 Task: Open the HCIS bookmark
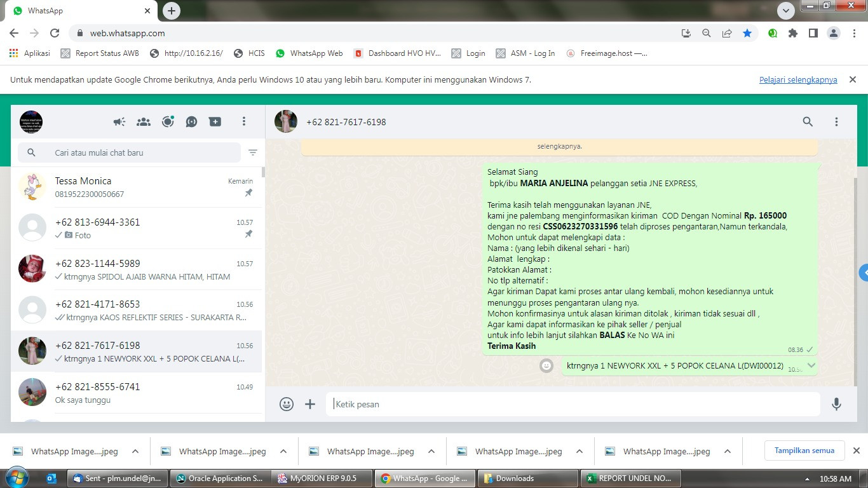coord(249,53)
